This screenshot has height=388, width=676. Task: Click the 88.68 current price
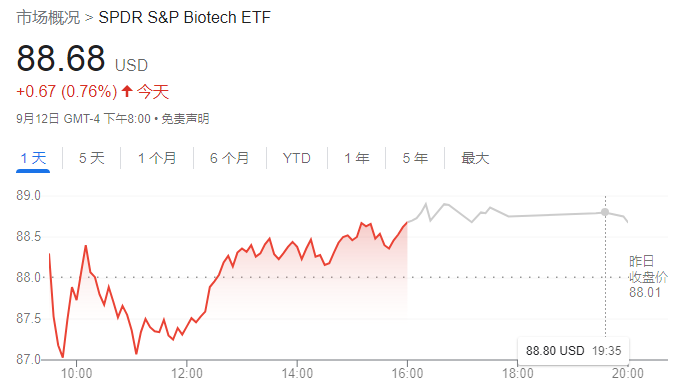coord(61,58)
